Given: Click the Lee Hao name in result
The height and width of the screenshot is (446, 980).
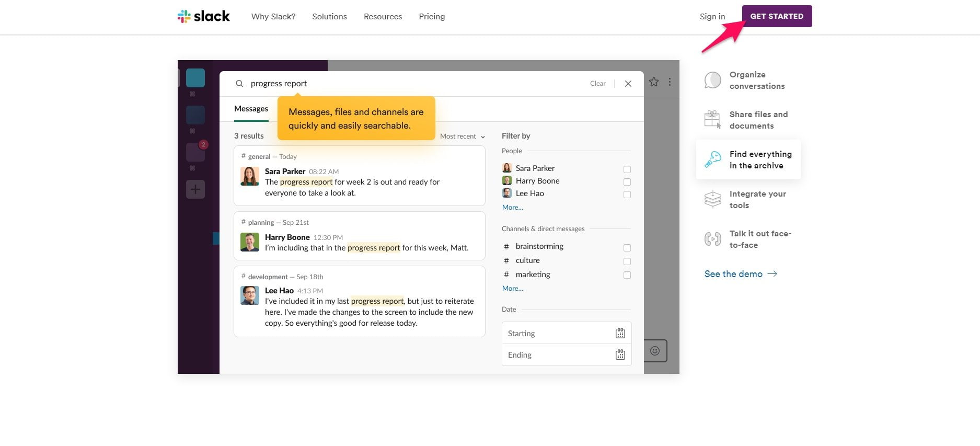Looking at the screenshot, I should [x=279, y=291].
